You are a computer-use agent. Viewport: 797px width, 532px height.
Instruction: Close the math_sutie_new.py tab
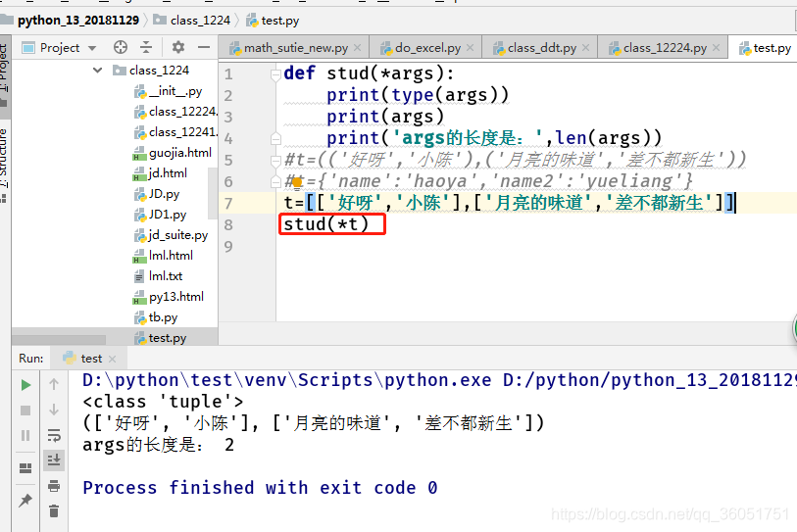click(358, 48)
